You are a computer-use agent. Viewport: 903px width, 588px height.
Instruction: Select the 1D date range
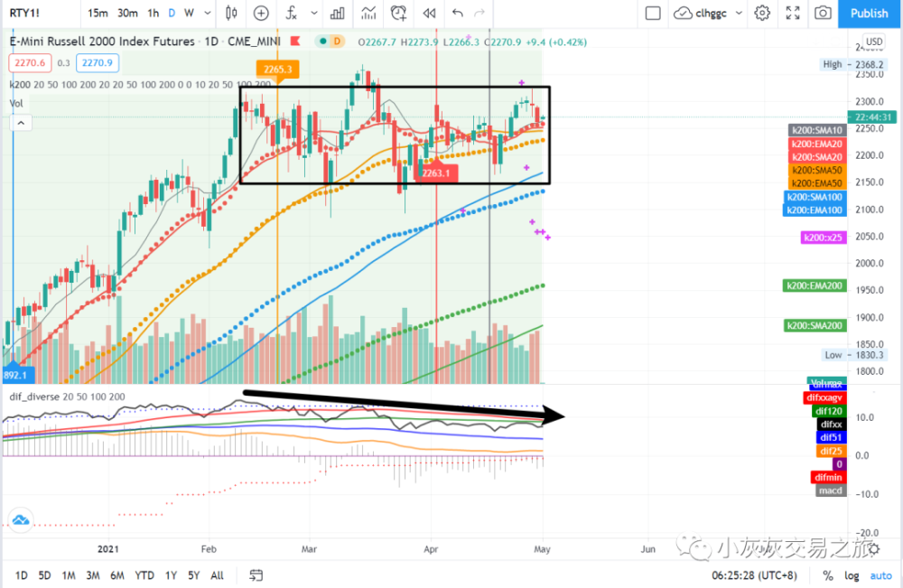pyautogui.click(x=21, y=575)
